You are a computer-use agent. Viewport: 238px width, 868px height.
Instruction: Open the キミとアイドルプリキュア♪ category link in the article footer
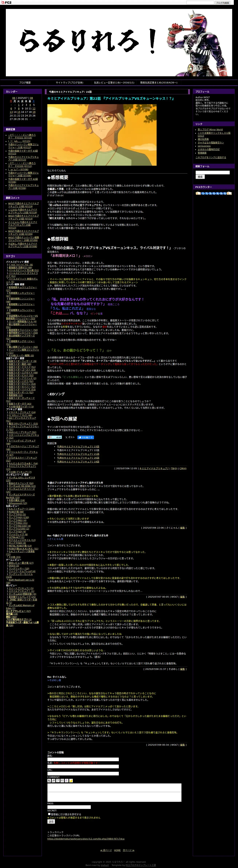154,468
